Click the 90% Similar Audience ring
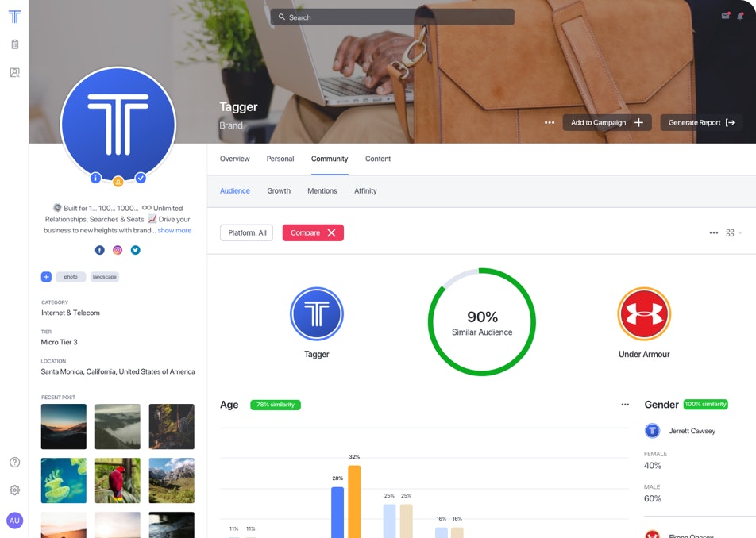 [x=482, y=321]
